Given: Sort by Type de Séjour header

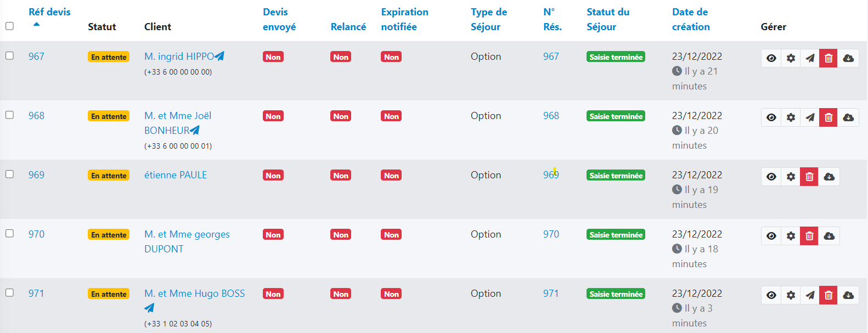Looking at the screenshot, I should [488, 19].
